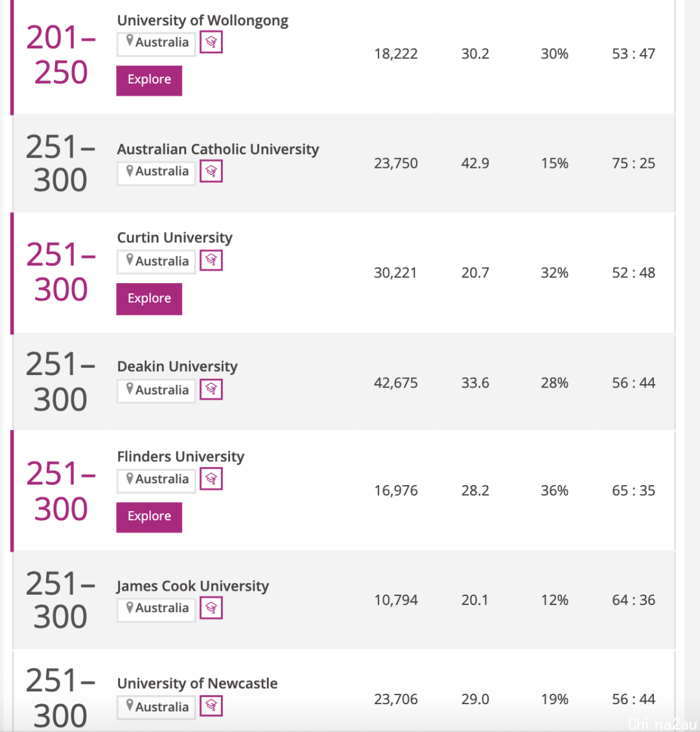Click graduation cap icon for University of Wollongong

pos(211,42)
